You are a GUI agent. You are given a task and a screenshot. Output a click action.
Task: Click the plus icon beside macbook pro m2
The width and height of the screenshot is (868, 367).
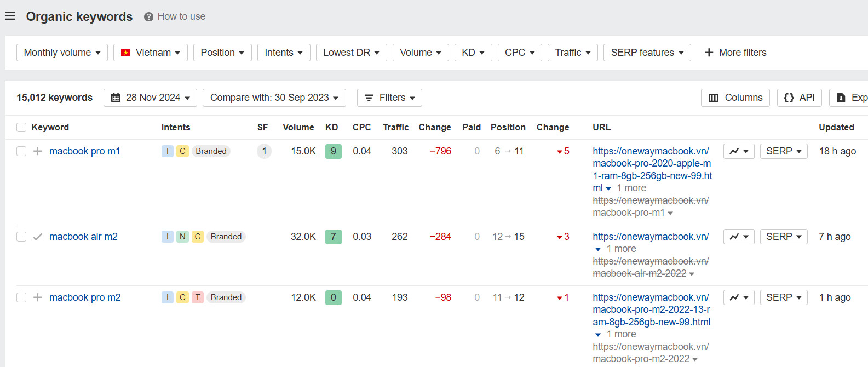coord(38,297)
